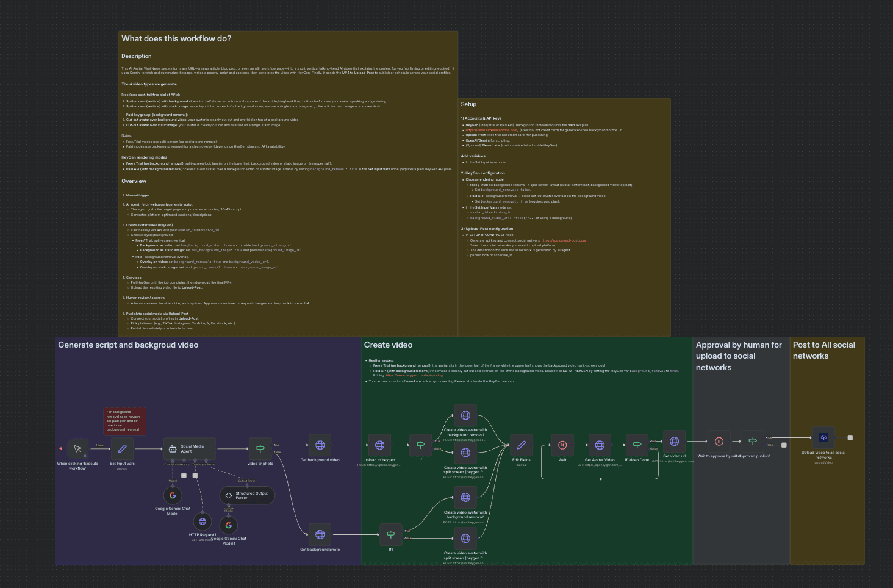Open the Get background video node
The width and height of the screenshot is (893, 588).
click(320, 445)
